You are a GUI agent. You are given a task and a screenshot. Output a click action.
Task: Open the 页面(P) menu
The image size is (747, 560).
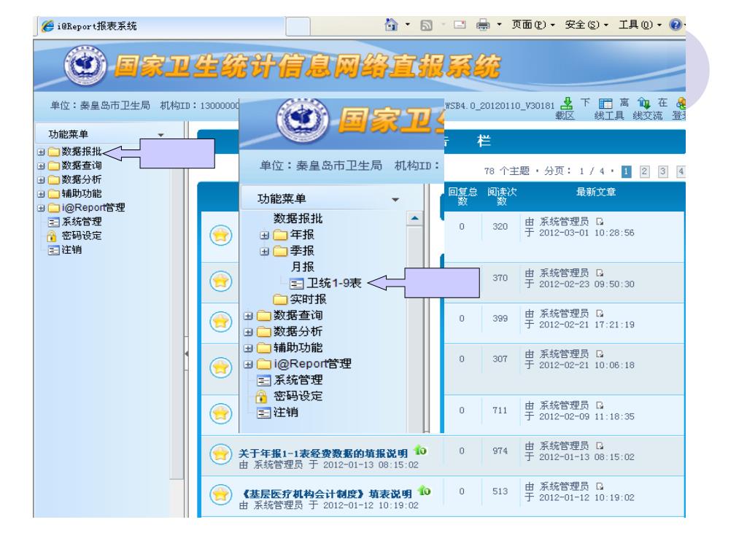533,24
